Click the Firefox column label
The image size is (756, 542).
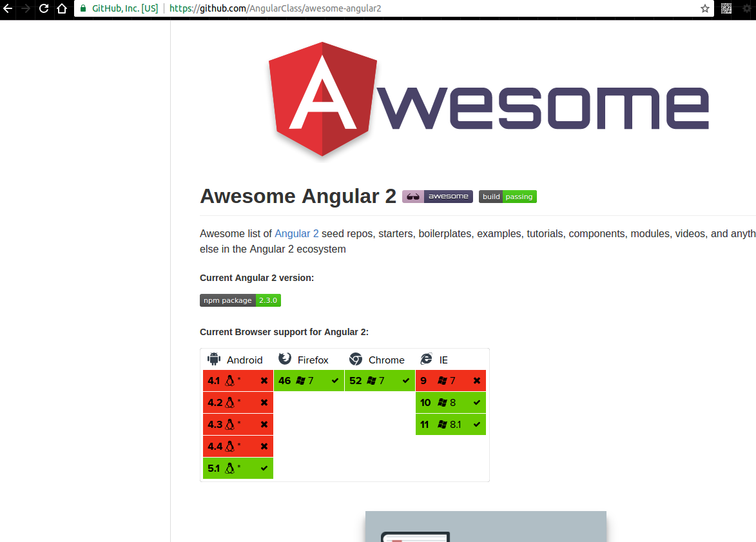313,360
